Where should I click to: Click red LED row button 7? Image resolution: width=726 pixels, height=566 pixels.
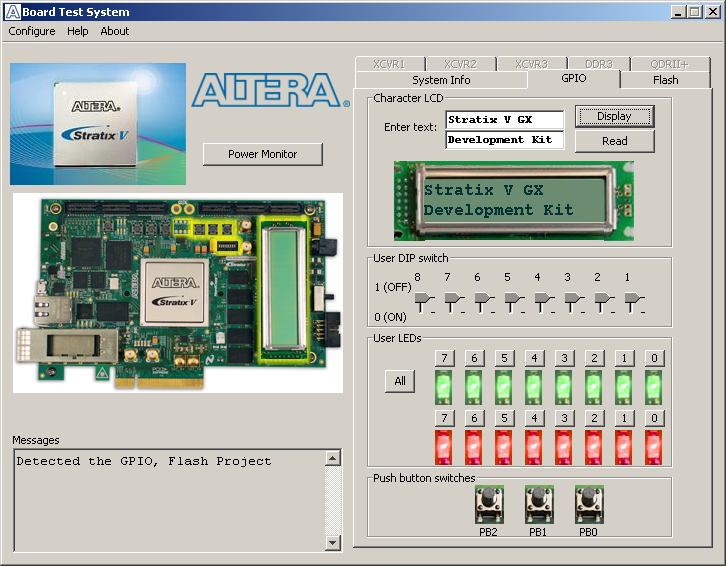[444, 418]
